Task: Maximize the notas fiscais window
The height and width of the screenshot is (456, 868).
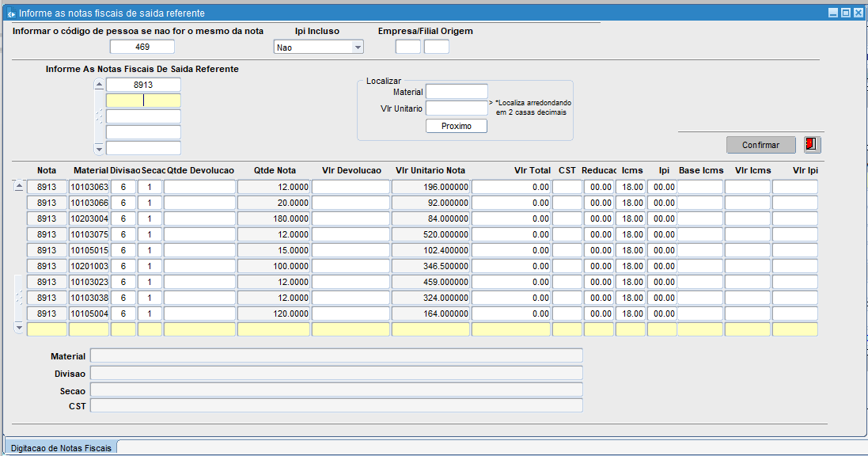Action: coord(846,13)
